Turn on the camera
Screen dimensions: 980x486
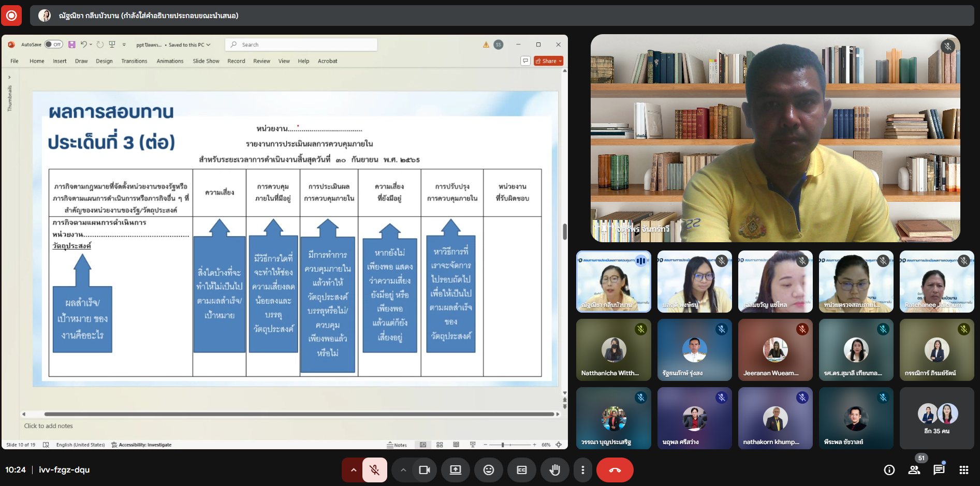coord(425,470)
